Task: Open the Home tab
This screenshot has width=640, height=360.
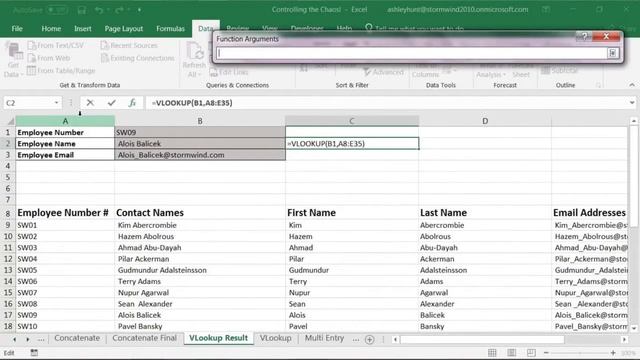Action: (51, 28)
